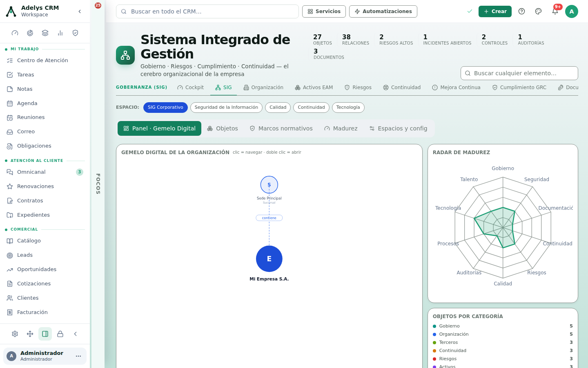Switch to the Cumplimiento GRC tab
Image resolution: width=588 pixels, height=368 pixels.
click(519, 88)
